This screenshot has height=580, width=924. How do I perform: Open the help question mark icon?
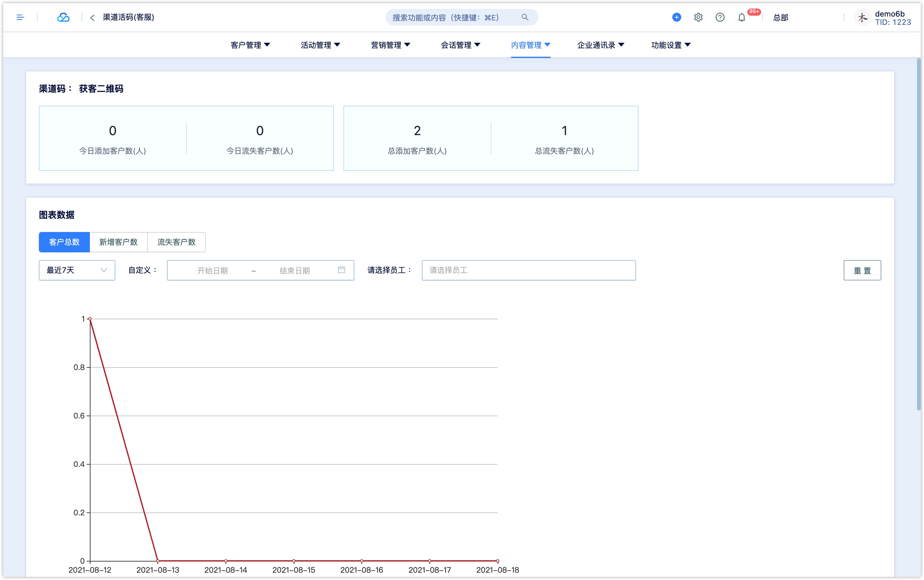[720, 17]
